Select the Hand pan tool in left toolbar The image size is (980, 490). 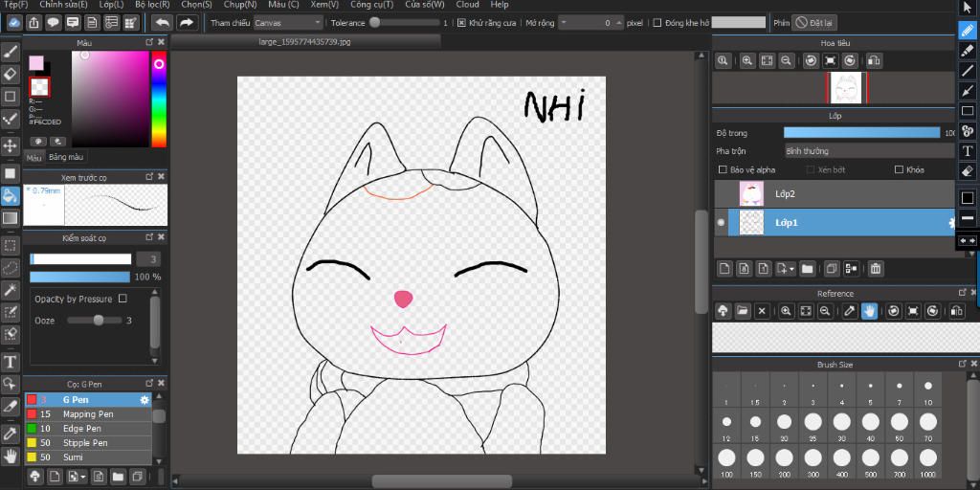coord(11,456)
